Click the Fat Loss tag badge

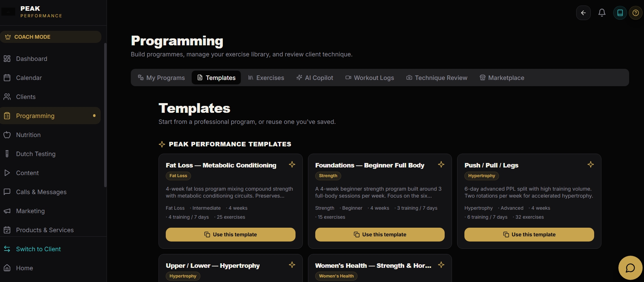coord(178,176)
